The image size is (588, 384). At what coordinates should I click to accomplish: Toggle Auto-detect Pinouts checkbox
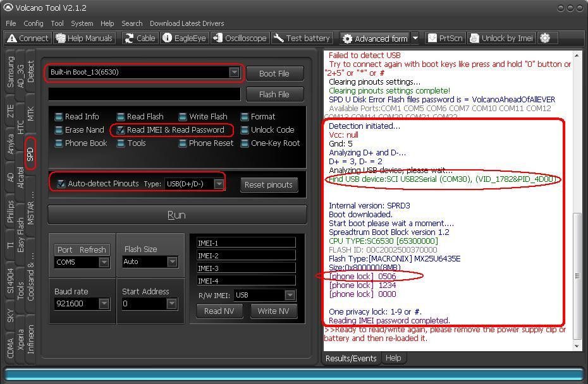click(61, 184)
